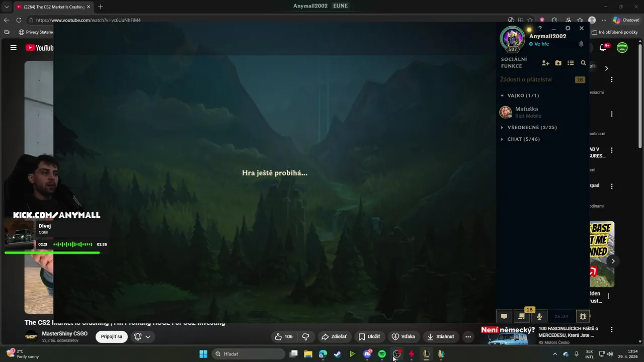
Task: Open options for the Mercedes video suggestion
Action: pos(612,330)
